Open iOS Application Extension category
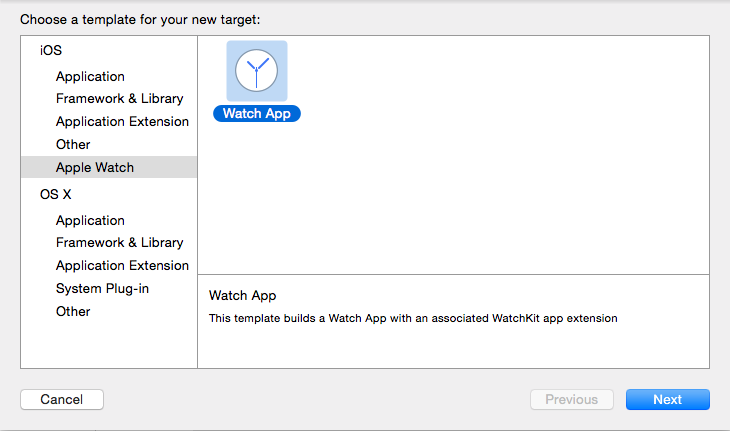The image size is (730, 431). click(x=122, y=122)
